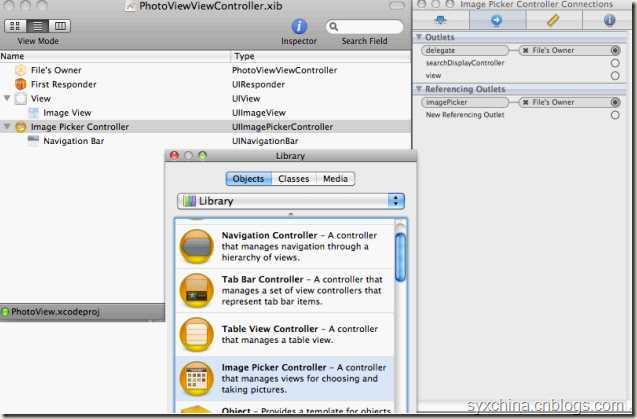Click the Image View icon

pos(33,113)
